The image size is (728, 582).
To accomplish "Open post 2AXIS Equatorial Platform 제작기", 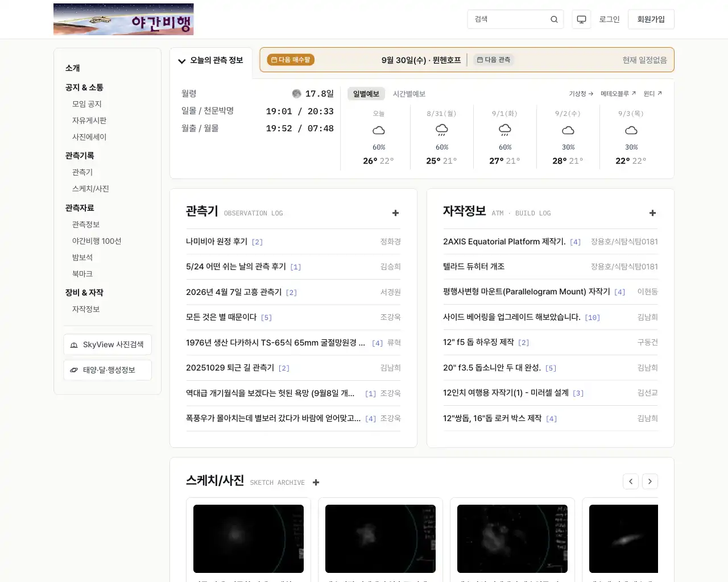I will [504, 242].
